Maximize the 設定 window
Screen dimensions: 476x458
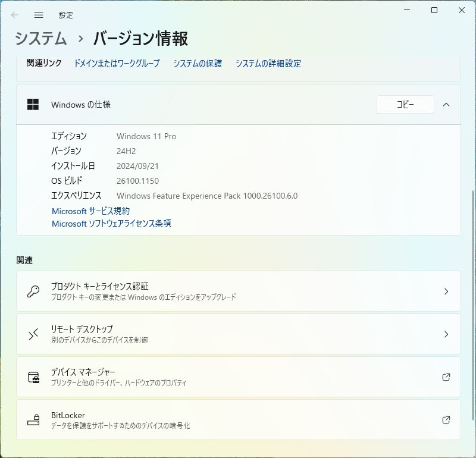[434, 10]
